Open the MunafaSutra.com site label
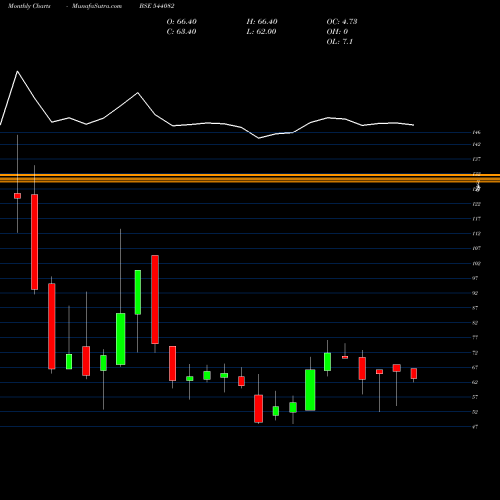The height and width of the screenshot is (500, 500). click(97, 6)
